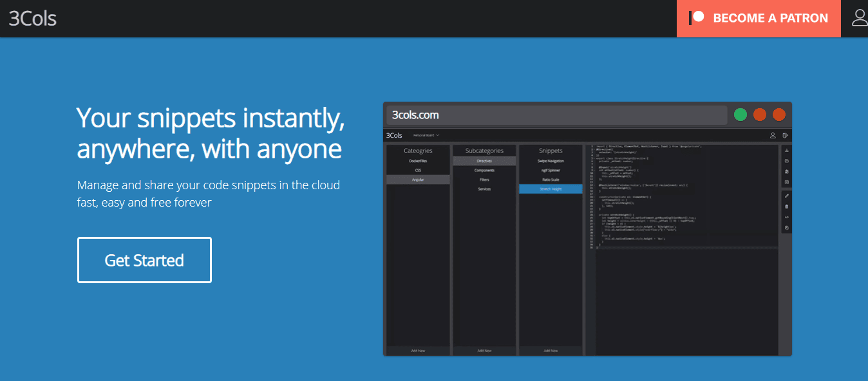Viewport: 868px width, 381px height.
Task: Click the Get Started button
Action: [144, 260]
